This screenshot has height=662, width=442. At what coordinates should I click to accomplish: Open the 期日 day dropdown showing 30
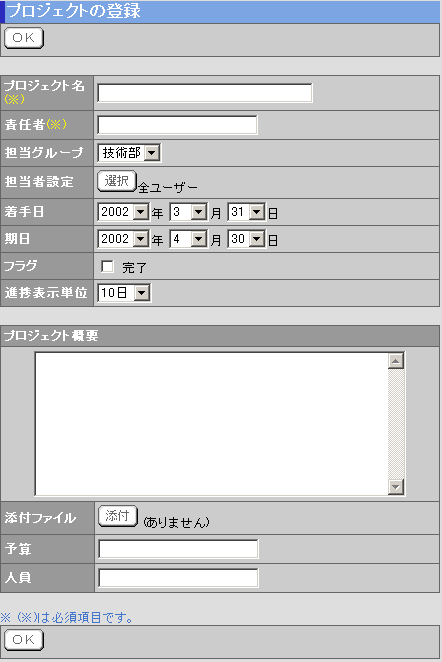pyautogui.click(x=247, y=239)
